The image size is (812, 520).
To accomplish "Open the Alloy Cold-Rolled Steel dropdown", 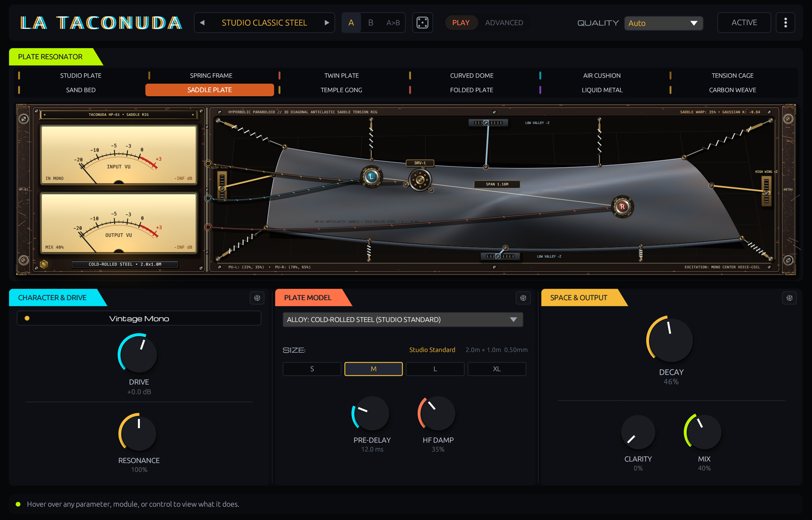I will [402, 319].
